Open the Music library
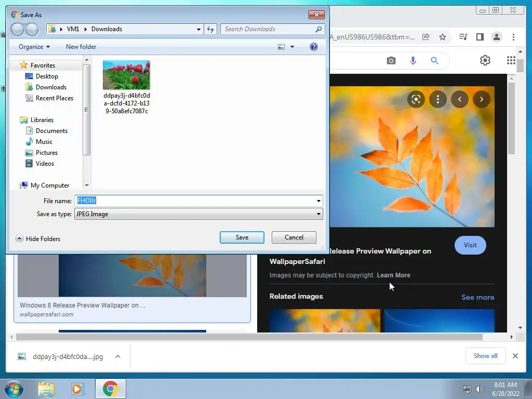532x399 pixels. click(x=44, y=141)
